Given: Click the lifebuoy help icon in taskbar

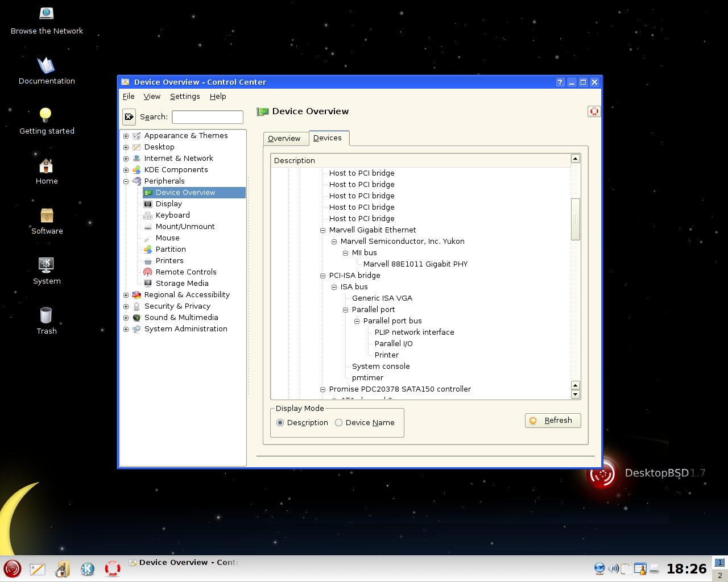Looking at the screenshot, I should [113, 569].
